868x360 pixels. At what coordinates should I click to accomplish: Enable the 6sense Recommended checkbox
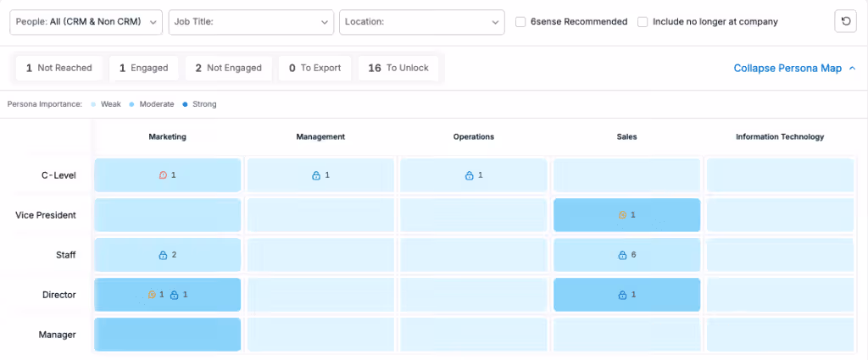pos(520,22)
